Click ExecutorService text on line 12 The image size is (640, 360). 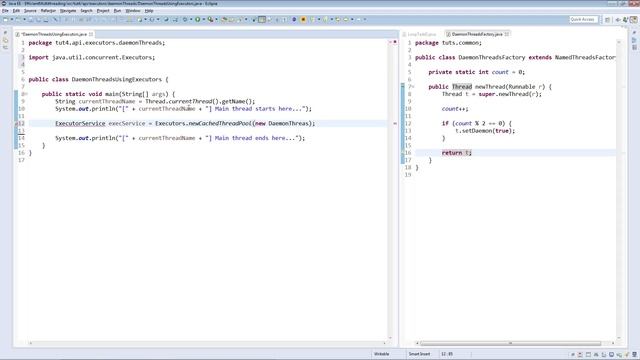tap(80, 123)
